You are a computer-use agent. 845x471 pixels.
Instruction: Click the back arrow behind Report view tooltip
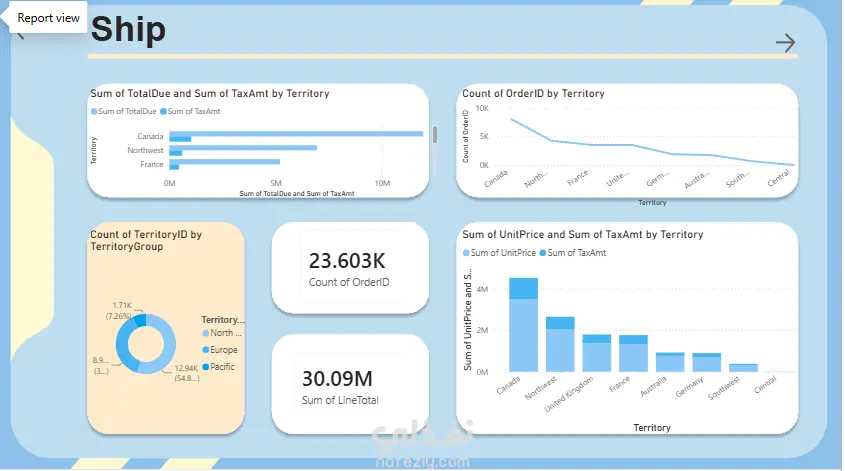point(19,36)
